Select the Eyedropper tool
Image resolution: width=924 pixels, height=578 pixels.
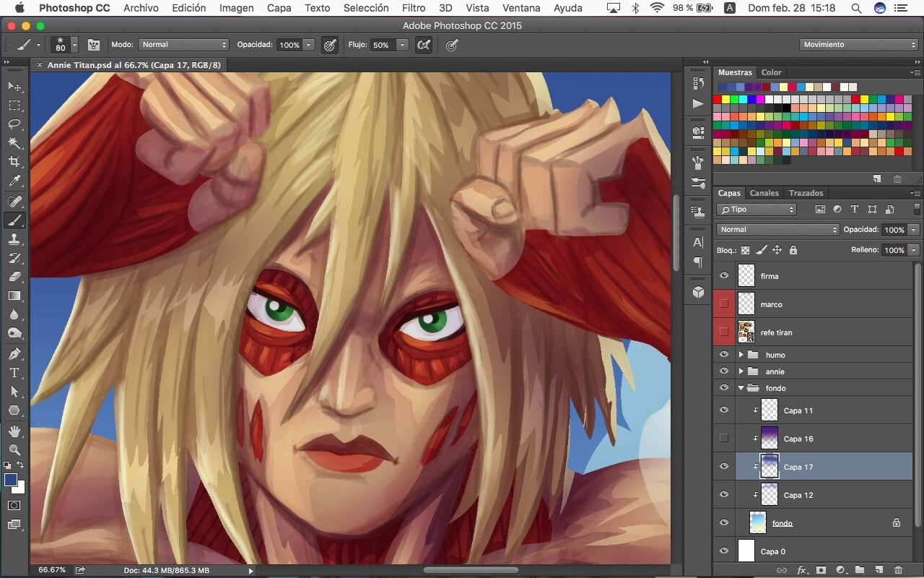pyautogui.click(x=14, y=181)
